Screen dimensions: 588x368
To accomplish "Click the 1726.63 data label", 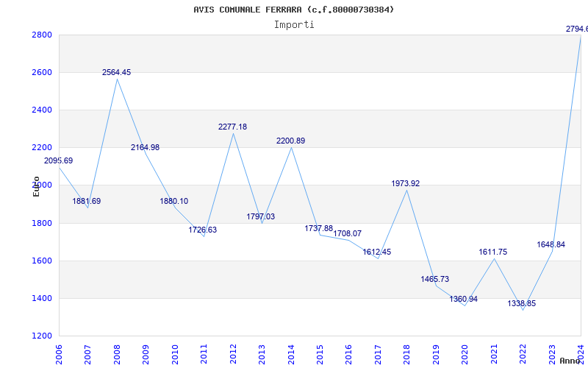I will [x=203, y=230].
